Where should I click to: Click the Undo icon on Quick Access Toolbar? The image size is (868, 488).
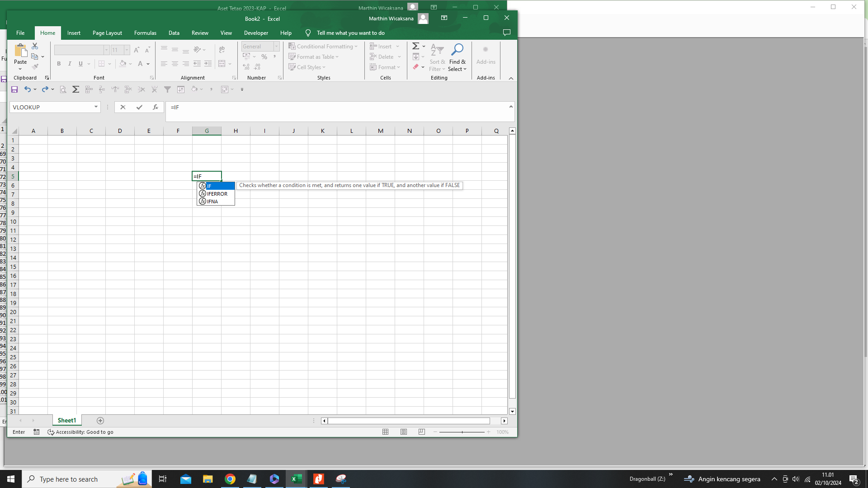pyautogui.click(x=27, y=89)
